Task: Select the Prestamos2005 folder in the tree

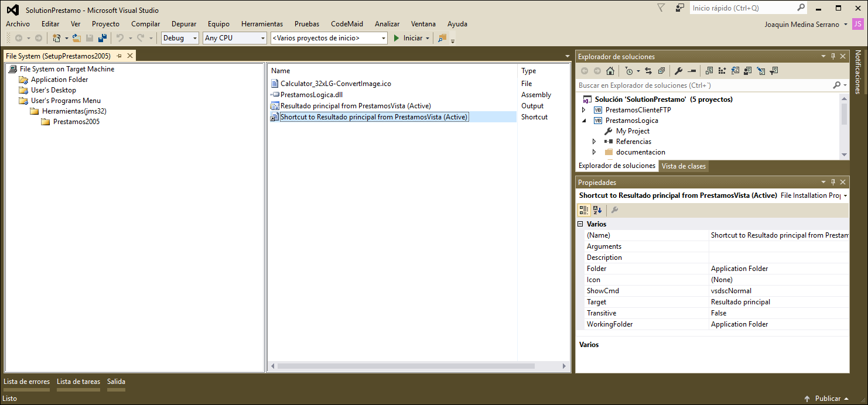Action: click(x=76, y=122)
